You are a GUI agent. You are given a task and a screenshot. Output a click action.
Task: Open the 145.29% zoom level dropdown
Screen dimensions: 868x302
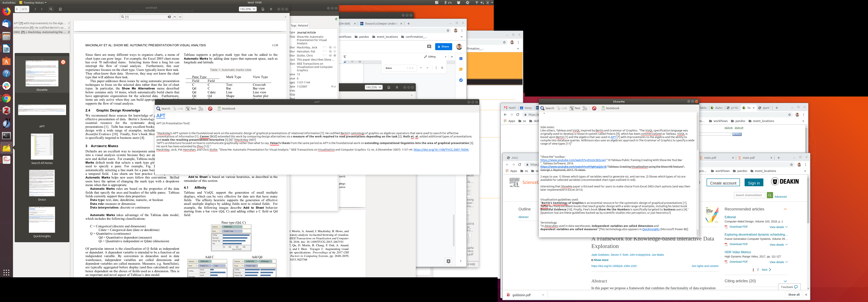pos(247,9)
